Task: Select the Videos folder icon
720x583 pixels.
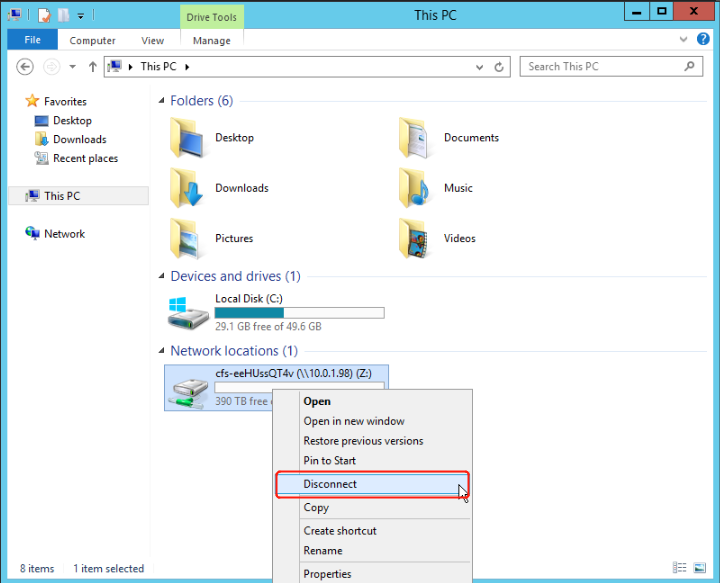Action: pyautogui.click(x=414, y=239)
